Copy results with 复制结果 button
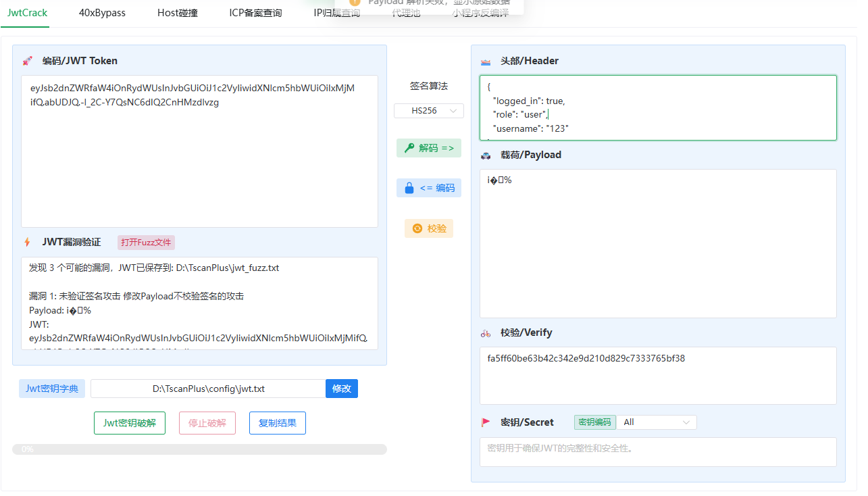Image resolution: width=868 pixels, height=496 pixels. coord(278,423)
